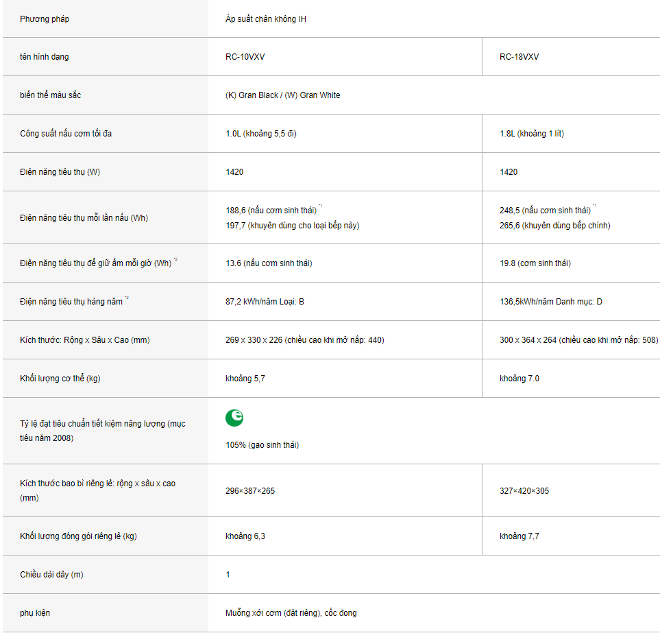Select the "khoảng 7,7" packaged weight value
Screen dimensions: 660x644
[x=520, y=536]
